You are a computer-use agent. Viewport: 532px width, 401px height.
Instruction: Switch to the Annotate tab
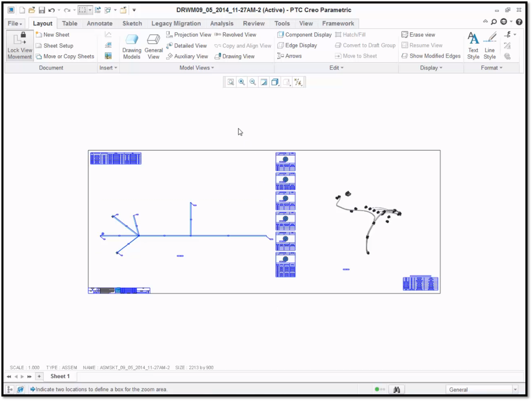[x=99, y=23]
